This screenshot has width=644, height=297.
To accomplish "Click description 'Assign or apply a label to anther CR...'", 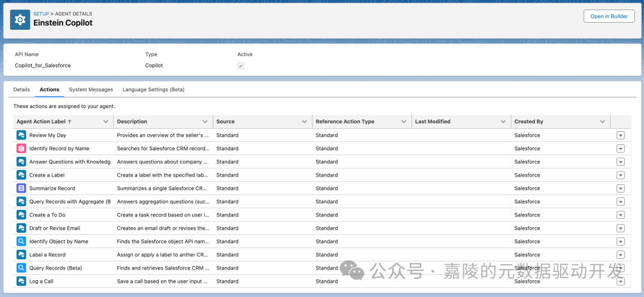I will pos(163,255).
